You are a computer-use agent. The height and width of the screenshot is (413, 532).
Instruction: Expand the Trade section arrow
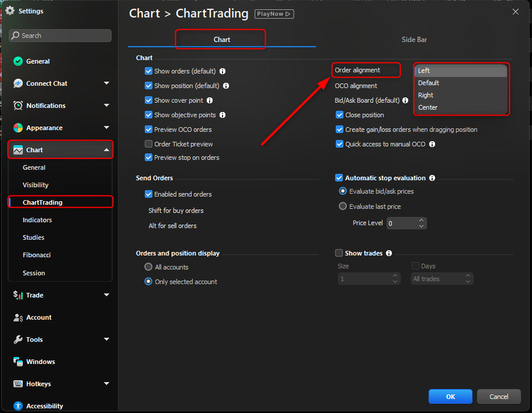[x=106, y=295]
